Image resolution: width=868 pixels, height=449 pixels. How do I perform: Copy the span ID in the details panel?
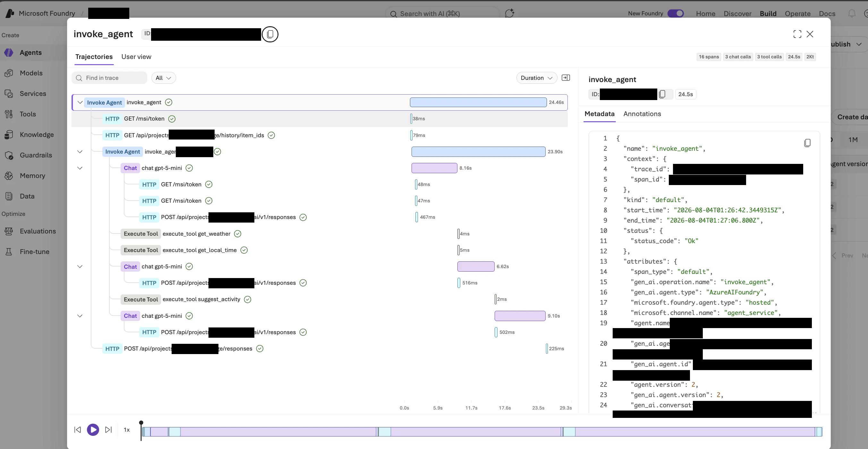[x=662, y=94]
